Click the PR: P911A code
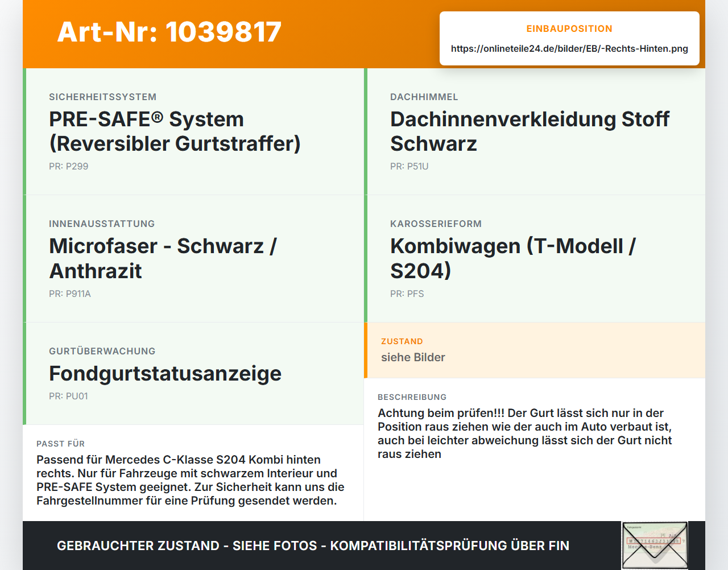 click(x=69, y=294)
